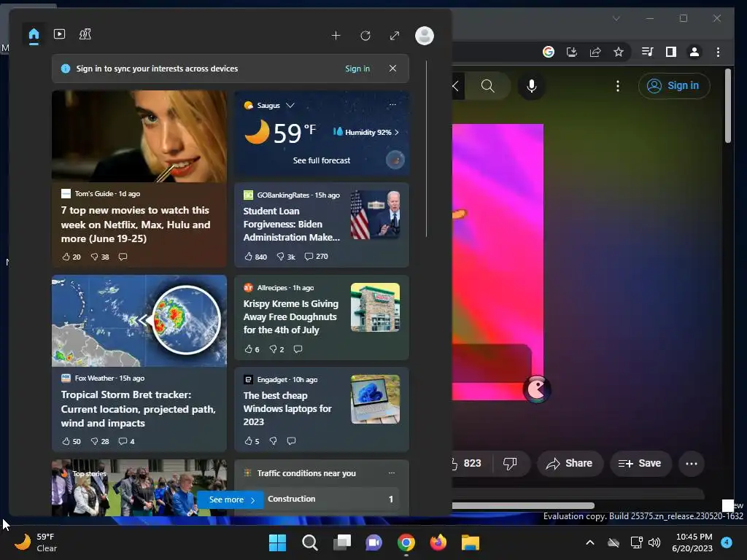Comment on the Tom's Guide movies story
The height and width of the screenshot is (560, 747).
123,257
